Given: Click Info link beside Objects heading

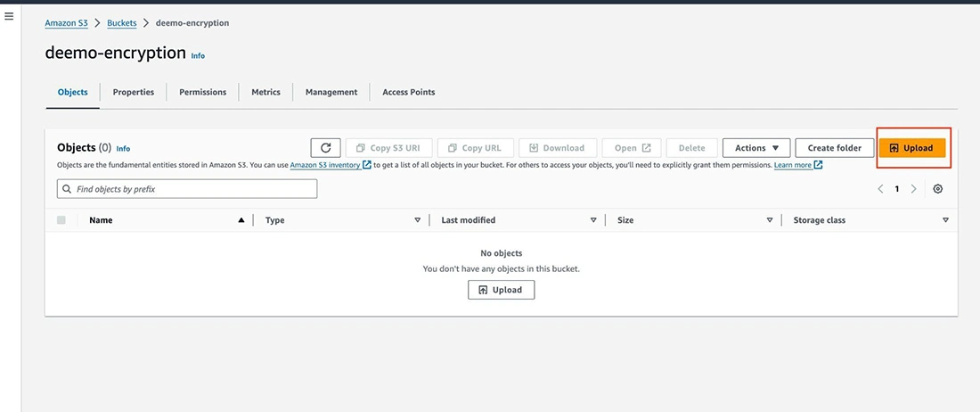Looking at the screenshot, I should point(123,149).
